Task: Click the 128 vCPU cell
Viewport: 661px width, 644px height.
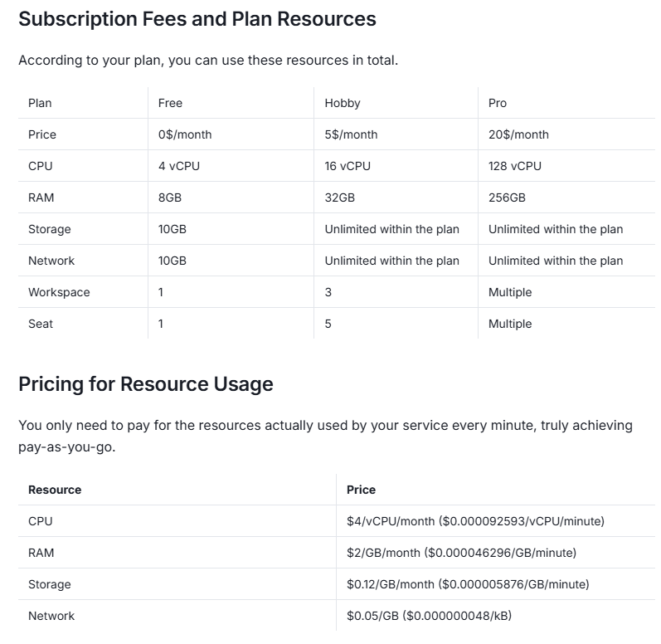Action: [x=514, y=166]
